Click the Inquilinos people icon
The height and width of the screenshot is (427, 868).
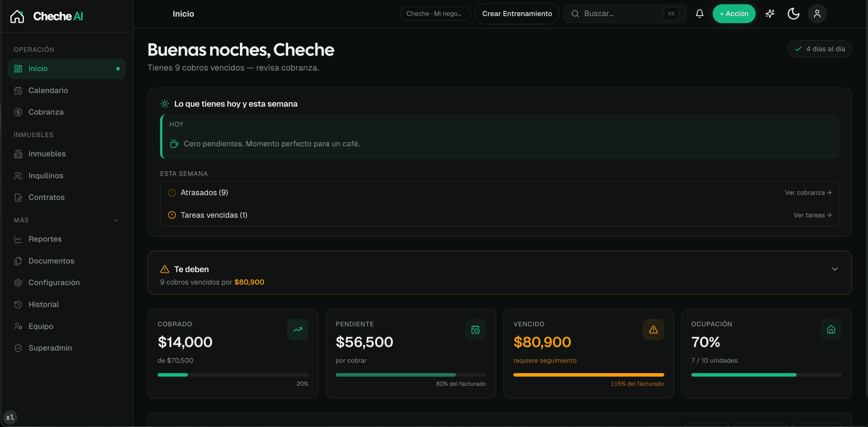click(x=18, y=176)
